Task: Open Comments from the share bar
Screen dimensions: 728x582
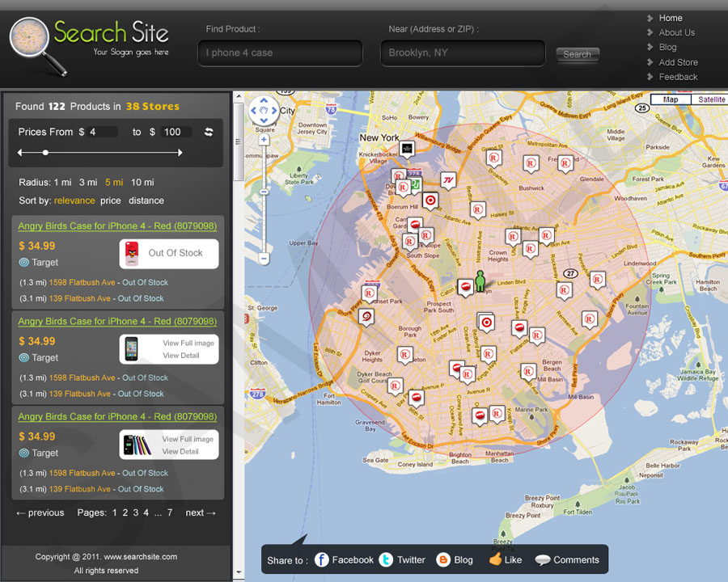Action: coord(567,559)
